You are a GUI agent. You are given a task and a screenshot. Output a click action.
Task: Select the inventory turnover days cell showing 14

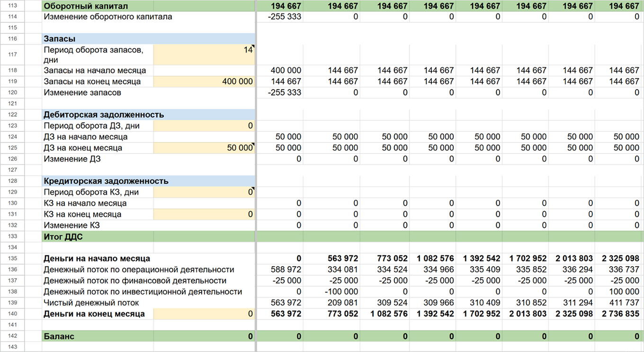[x=204, y=54]
